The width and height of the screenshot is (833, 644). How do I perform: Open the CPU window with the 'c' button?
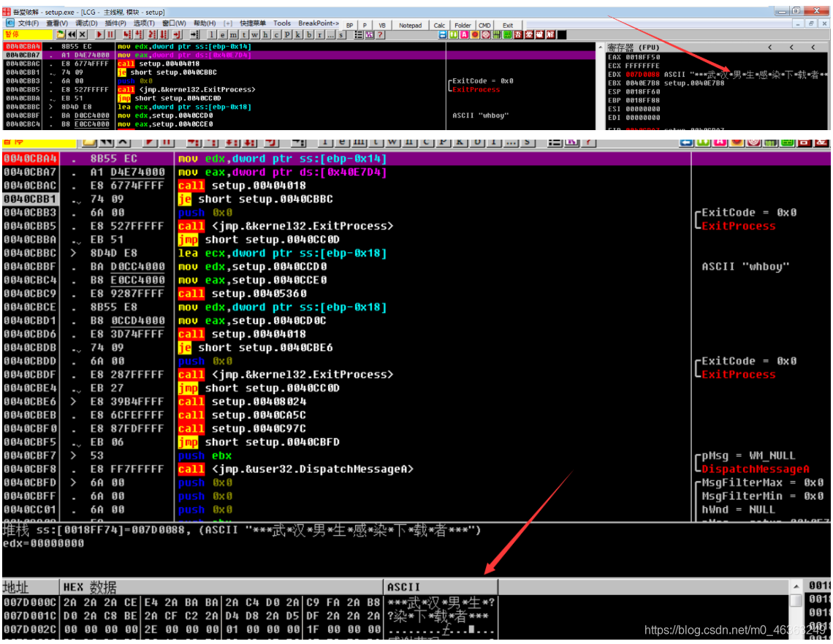point(276,34)
